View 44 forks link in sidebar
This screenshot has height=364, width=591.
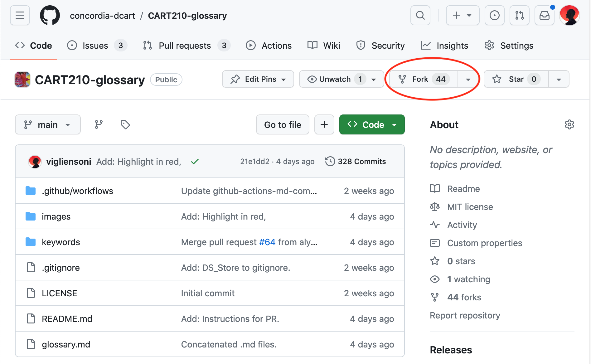coord(456,297)
